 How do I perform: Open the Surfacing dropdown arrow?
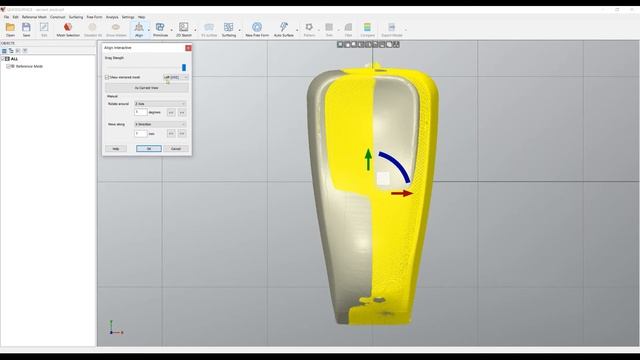click(x=239, y=30)
